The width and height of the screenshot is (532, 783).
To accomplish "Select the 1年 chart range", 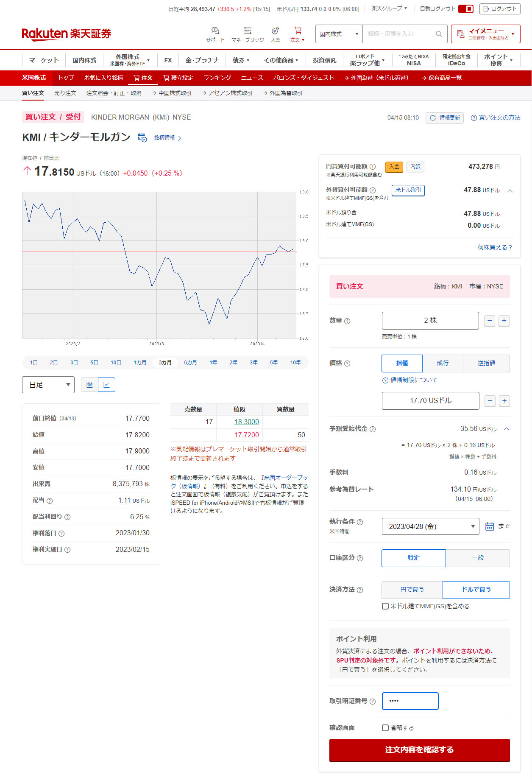I will click(x=213, y=363).
